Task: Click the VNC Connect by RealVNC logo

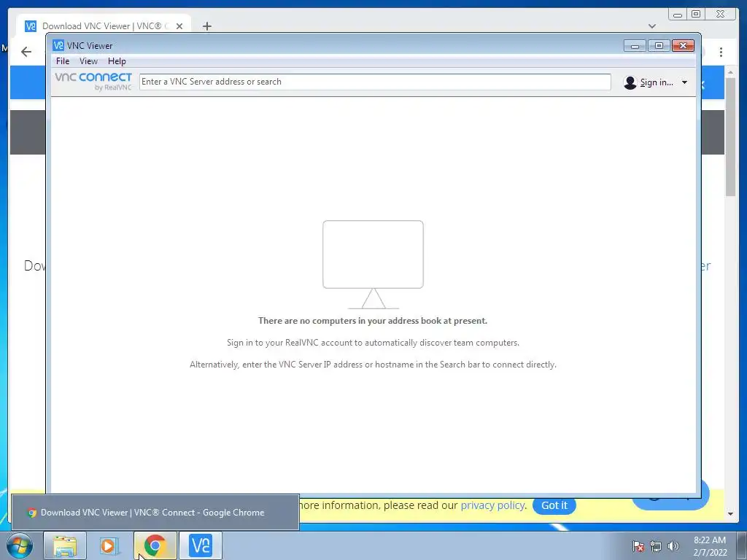Action: point(93,82)
